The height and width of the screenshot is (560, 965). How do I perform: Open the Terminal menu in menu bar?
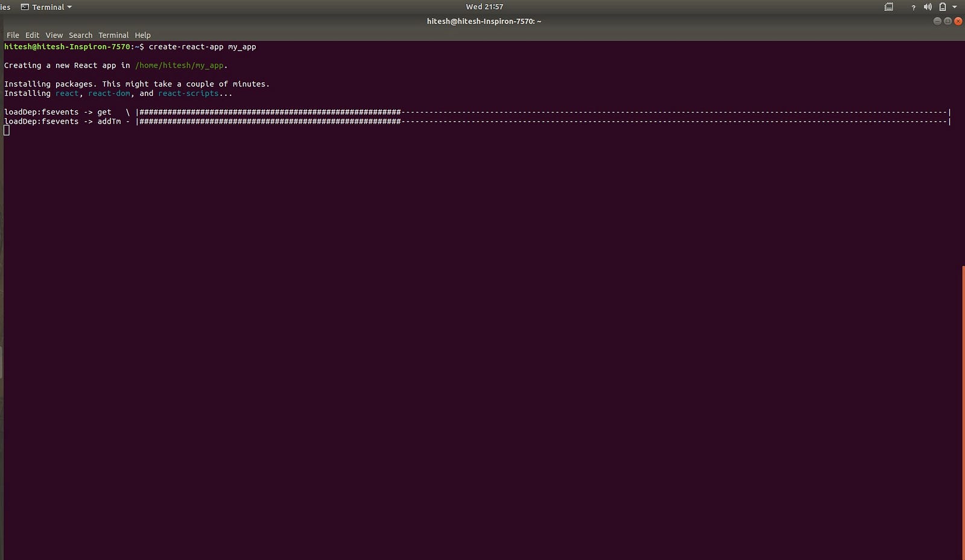(113, 35)
